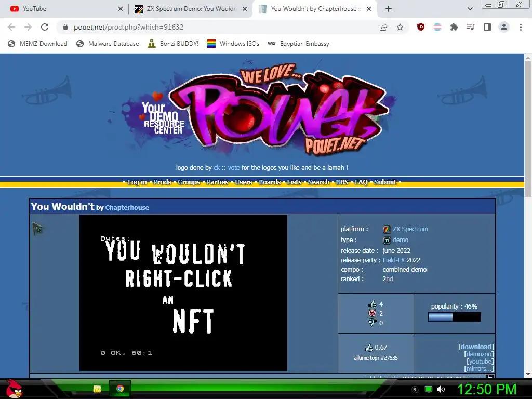The height and width of the screenshot is (399, 532).
Task: Open the Field-FX release party link
Action: (394, 260)
